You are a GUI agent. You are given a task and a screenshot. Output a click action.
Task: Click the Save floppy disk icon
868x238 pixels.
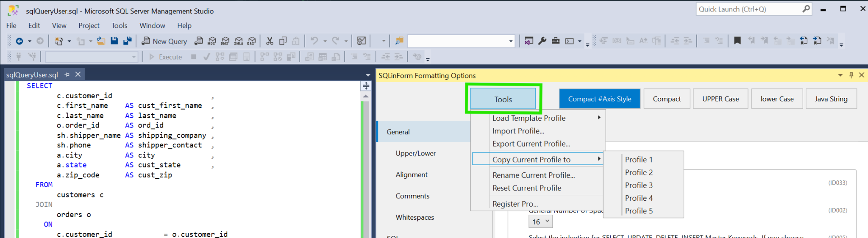point(114,41)
